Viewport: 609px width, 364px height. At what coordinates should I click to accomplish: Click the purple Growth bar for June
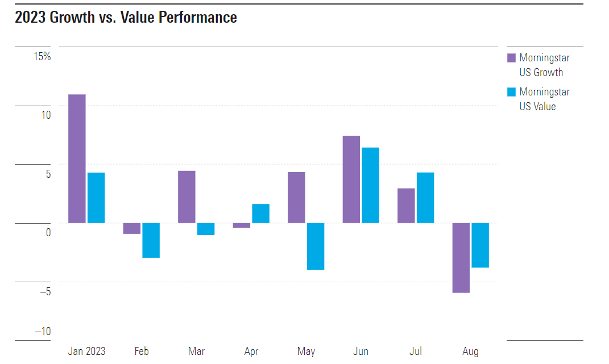(351, 179)
